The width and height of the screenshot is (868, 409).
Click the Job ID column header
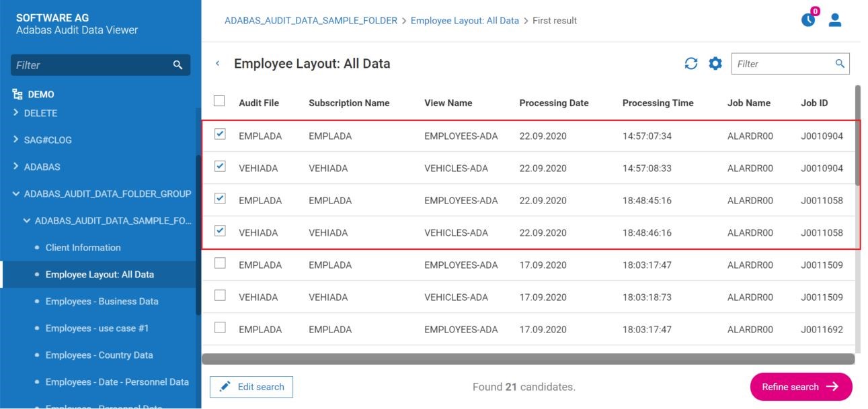814,103
